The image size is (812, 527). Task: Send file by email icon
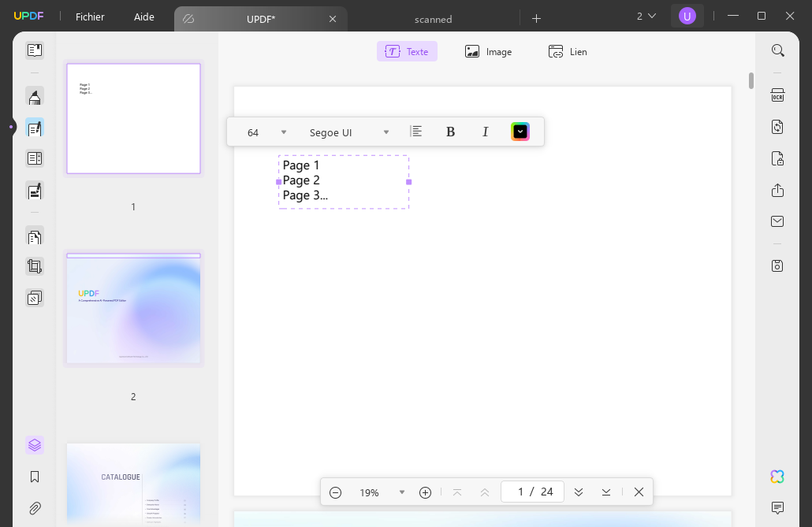(778, 221)
